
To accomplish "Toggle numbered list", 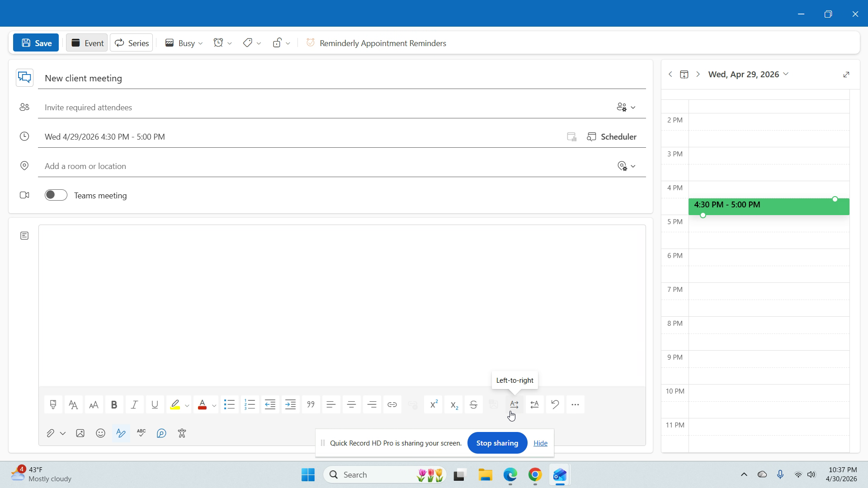I will [250, 405].
